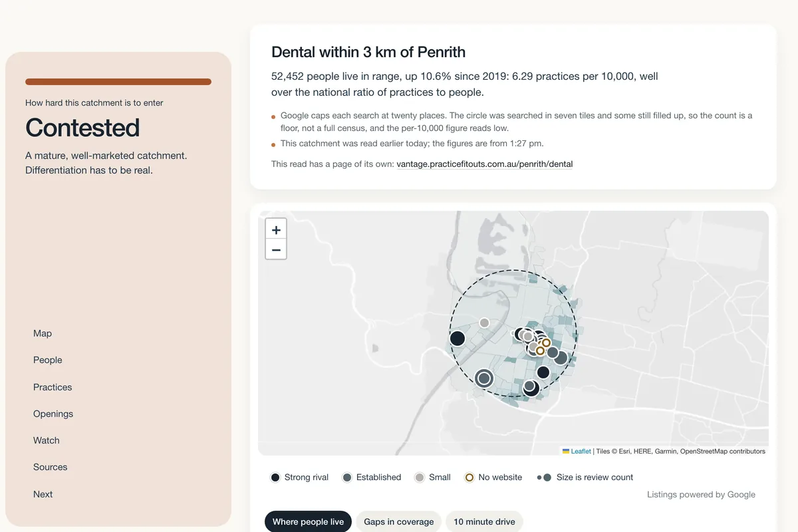Viewport: 798px width, 532px height.
Task: Open the Watch section
Action: point(47,440)
